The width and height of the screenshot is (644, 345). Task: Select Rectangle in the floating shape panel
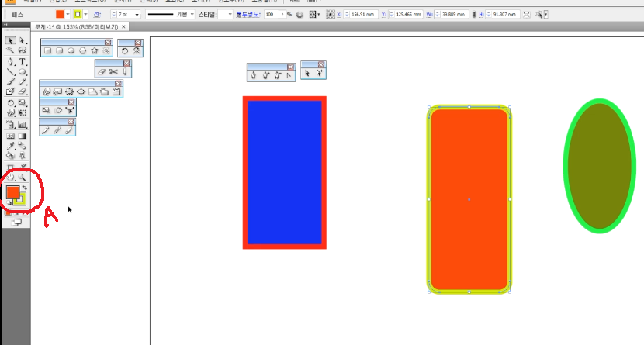47,50
